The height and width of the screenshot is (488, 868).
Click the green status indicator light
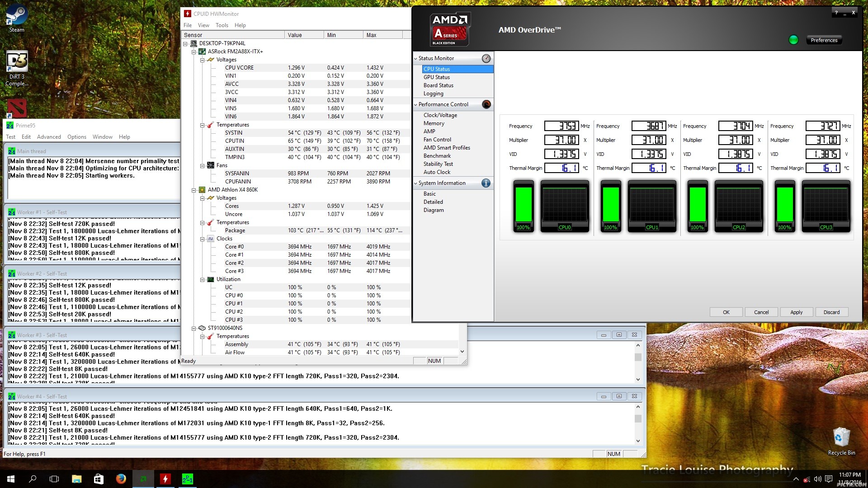point(793,40)
